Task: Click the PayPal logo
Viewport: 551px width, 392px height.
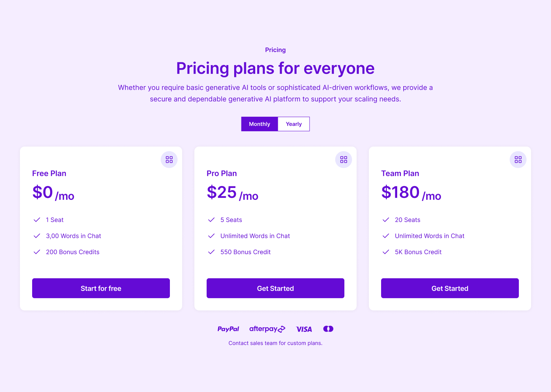Action: point(228,329)
